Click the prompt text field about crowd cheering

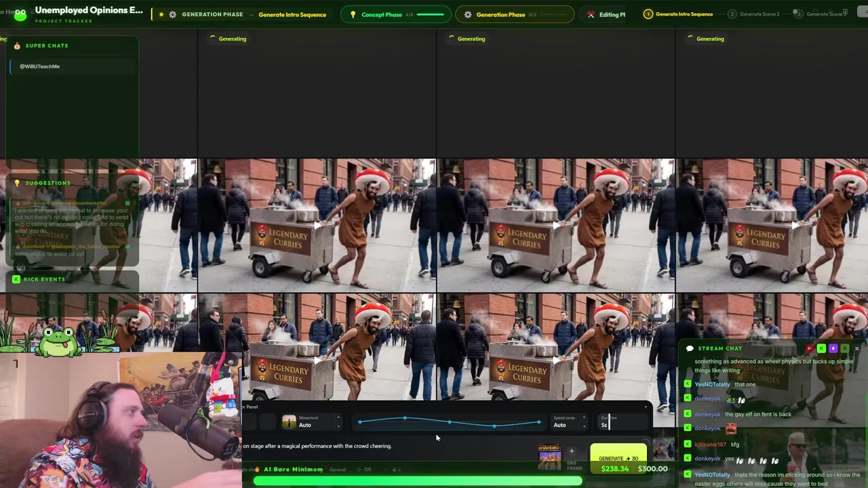pyautogui.click(x=317, y=446)
